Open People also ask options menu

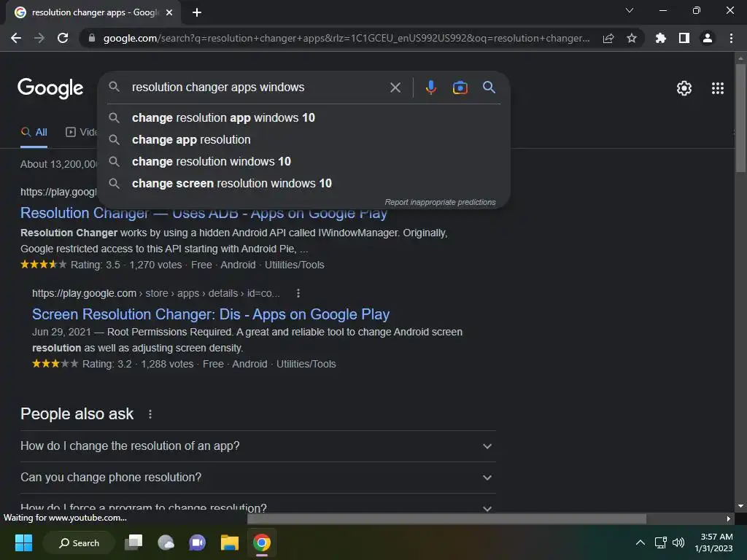click(x=150, y=414)
